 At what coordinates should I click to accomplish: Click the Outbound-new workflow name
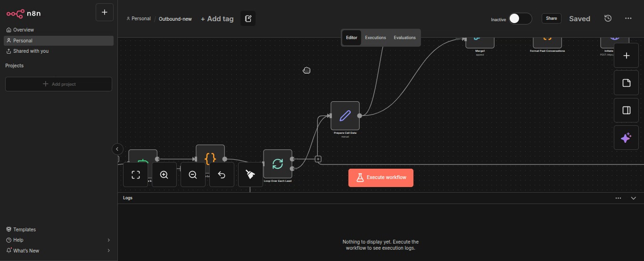[175, 19]
